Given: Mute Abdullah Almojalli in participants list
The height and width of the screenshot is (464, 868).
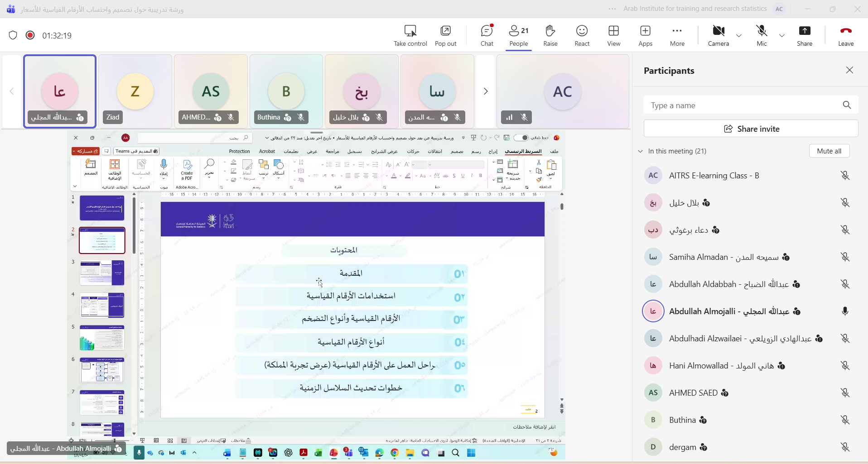Looking at the screenshot, I should click(845, 311).
